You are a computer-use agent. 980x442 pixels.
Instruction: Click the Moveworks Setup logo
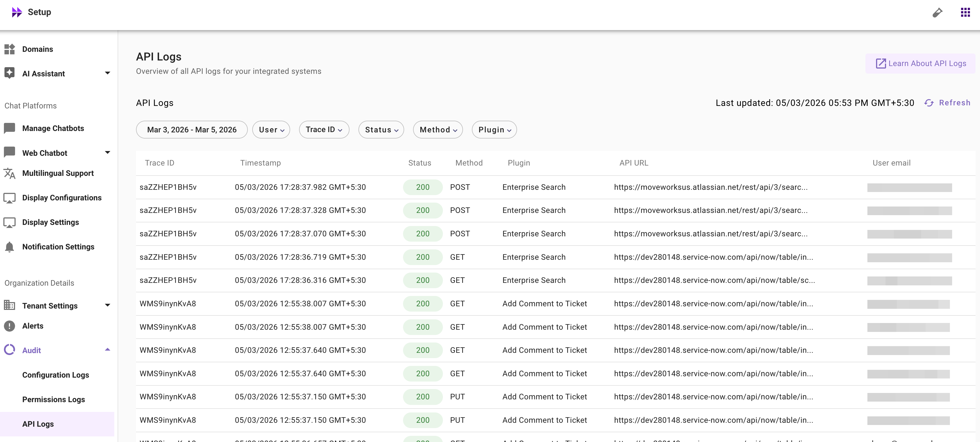(17, 12)
